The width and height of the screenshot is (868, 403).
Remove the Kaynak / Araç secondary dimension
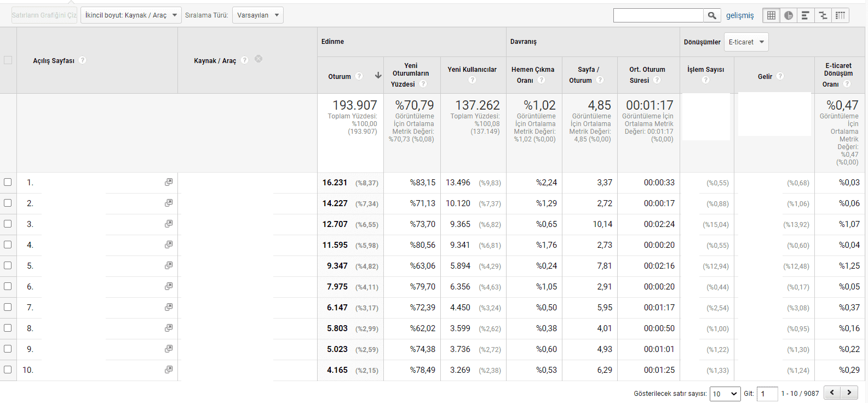click(258, 59)
